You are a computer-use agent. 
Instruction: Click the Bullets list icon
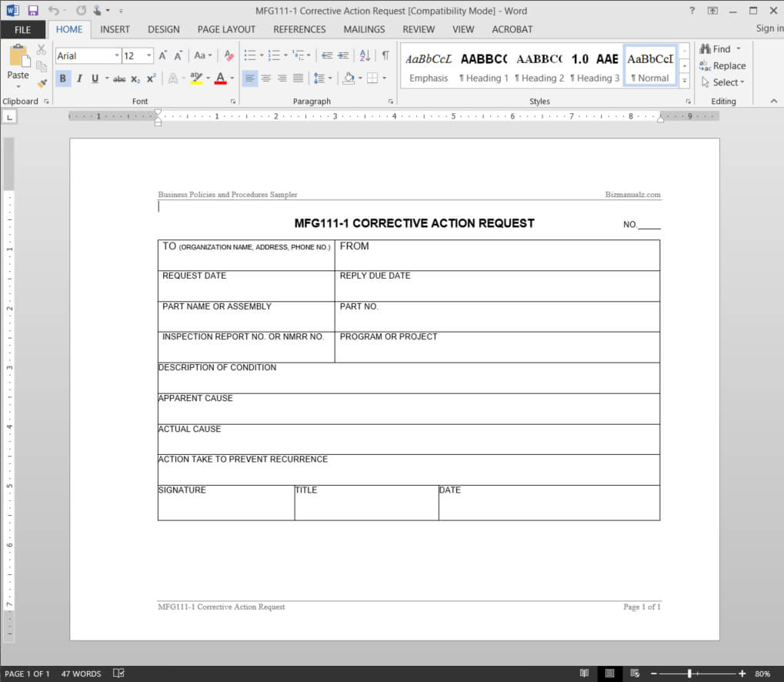click(x=250, y=55)
